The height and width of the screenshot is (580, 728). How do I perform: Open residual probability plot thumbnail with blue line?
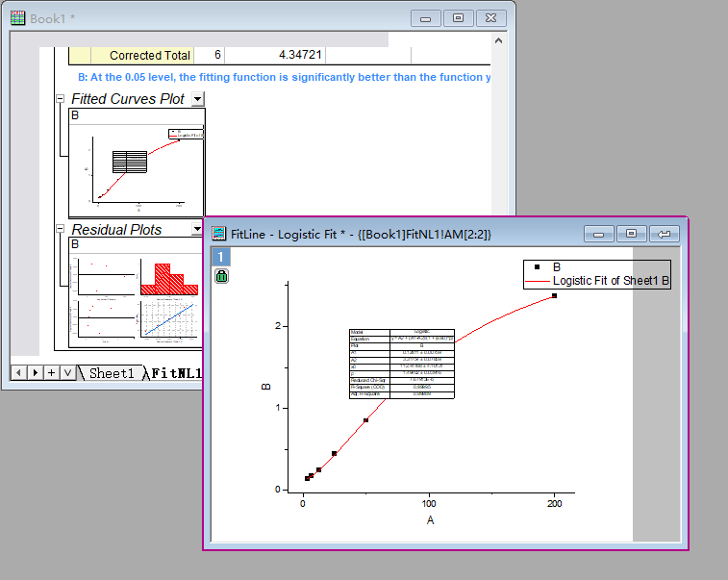(x=169, y=320)
